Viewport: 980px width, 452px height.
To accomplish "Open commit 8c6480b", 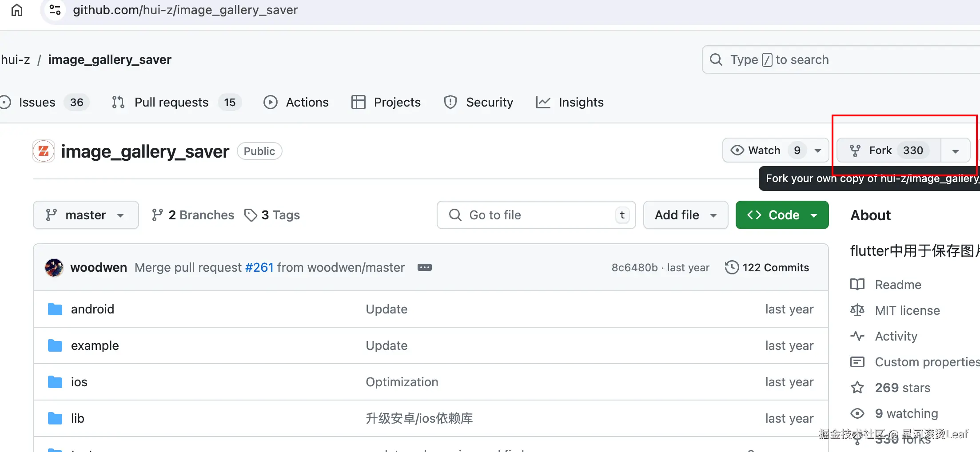I will pyautogui.click(x=634, y=267).
